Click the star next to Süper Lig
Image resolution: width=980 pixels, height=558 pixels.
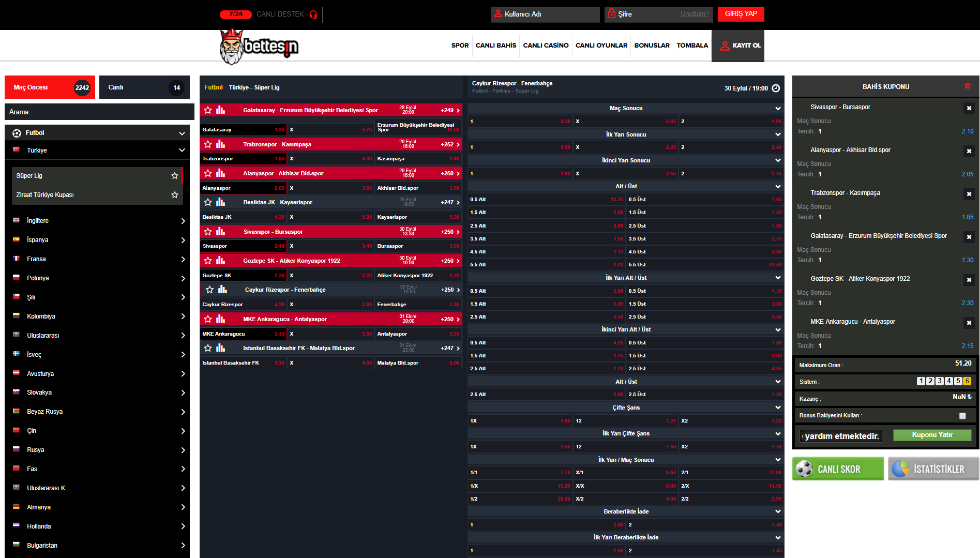(x=175, y=176)
